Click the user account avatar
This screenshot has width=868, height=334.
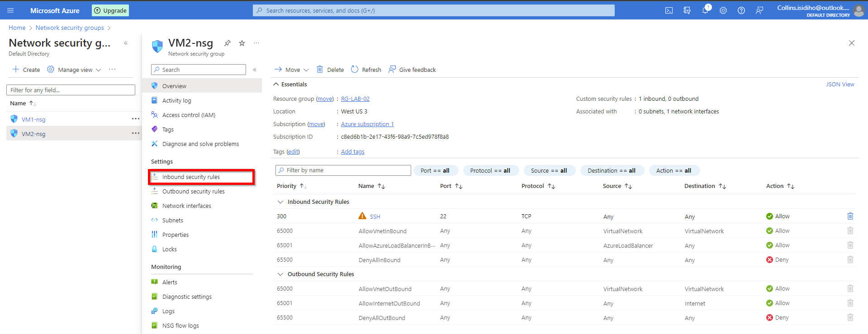(859, 10)
